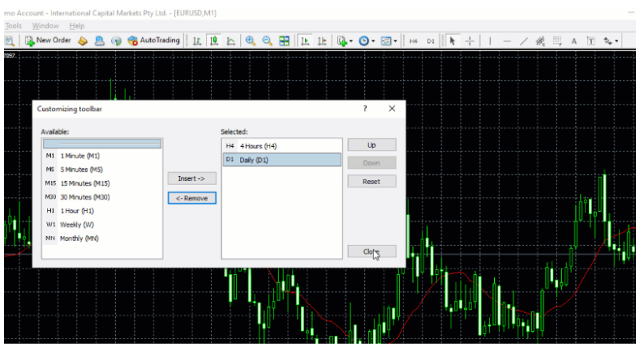Open the indicators list dropdown
This screenshot has width=644, height=352.
pos(344,41)
